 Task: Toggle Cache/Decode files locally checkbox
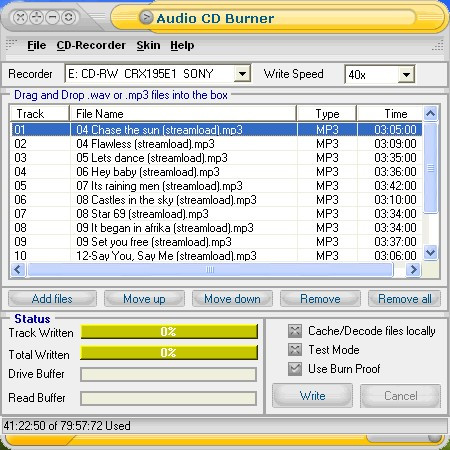(295, 331)
